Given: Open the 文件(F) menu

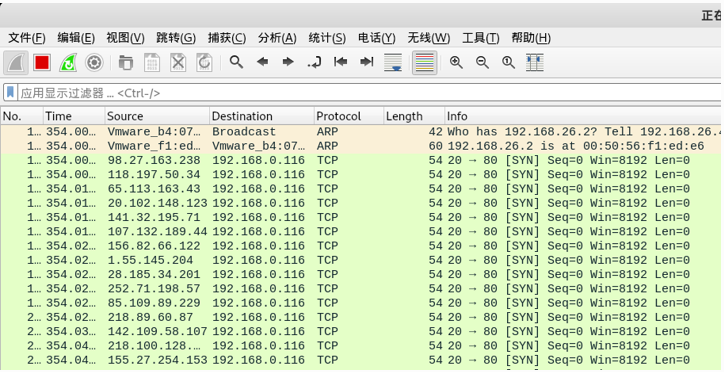Looking at the screenshot, I should (27, 38).
